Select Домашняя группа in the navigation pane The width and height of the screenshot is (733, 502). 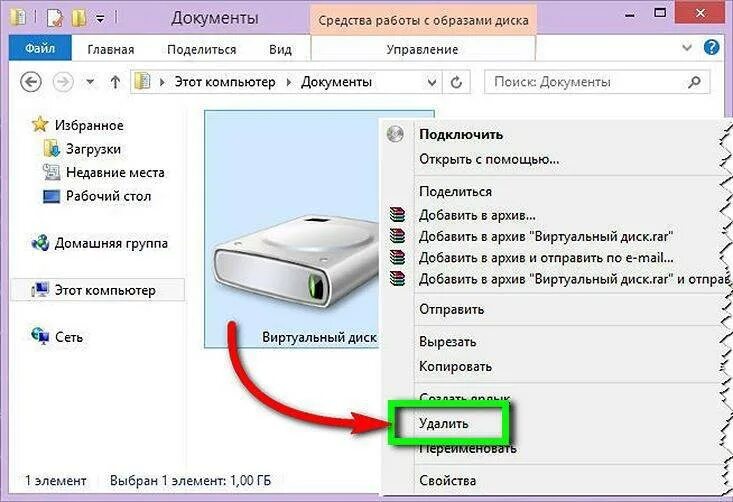click(x=111, y=243)
